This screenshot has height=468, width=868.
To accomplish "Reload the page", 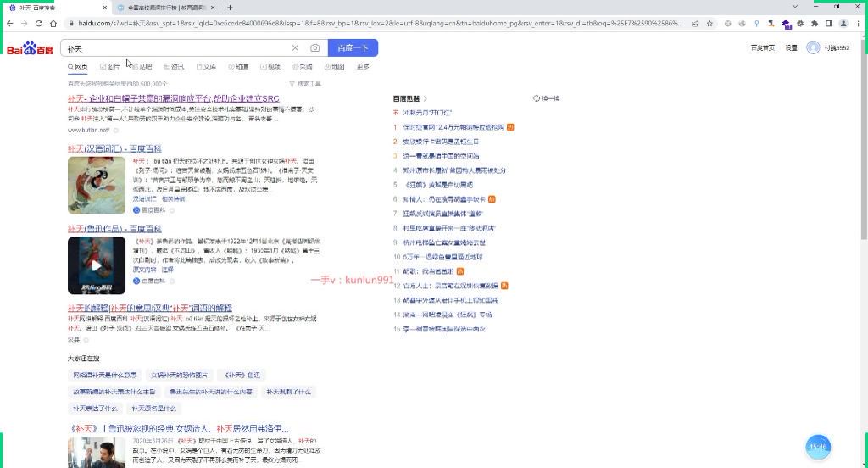I will pyautogui.click(x=39, y=23).
